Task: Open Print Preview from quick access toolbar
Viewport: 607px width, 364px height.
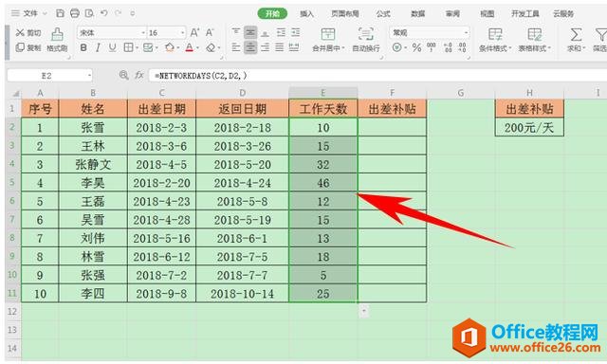Action: [89, 13]
